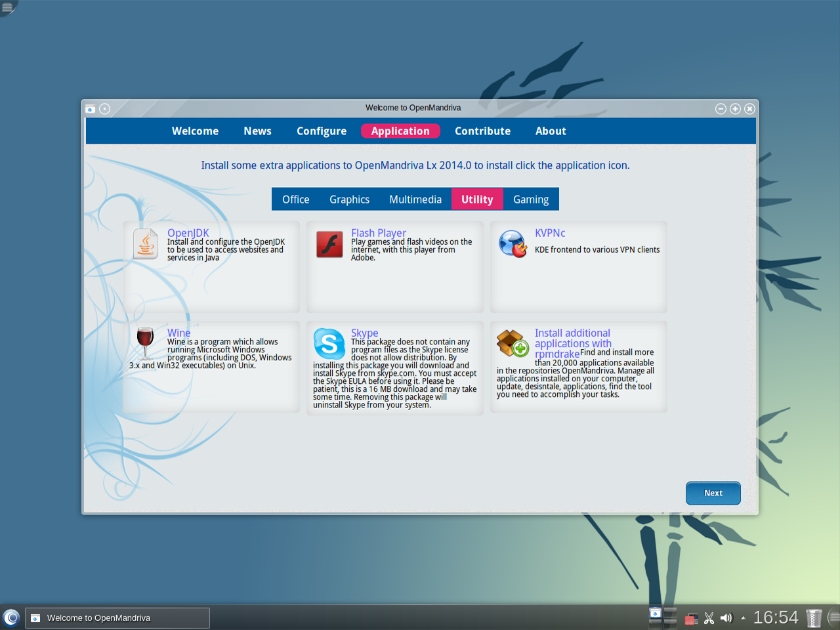Click the OpenJDK Java icon
Viewport: 840px width, 630px height.
[145, 244]
